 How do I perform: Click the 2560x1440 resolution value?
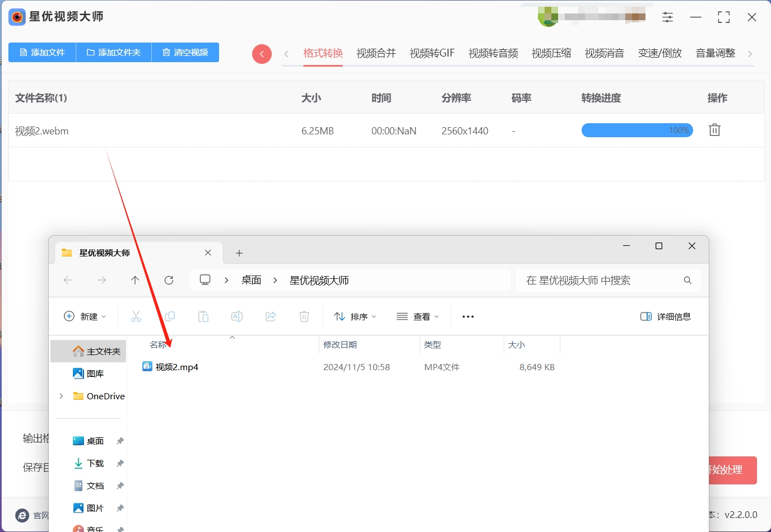point(465,131)
